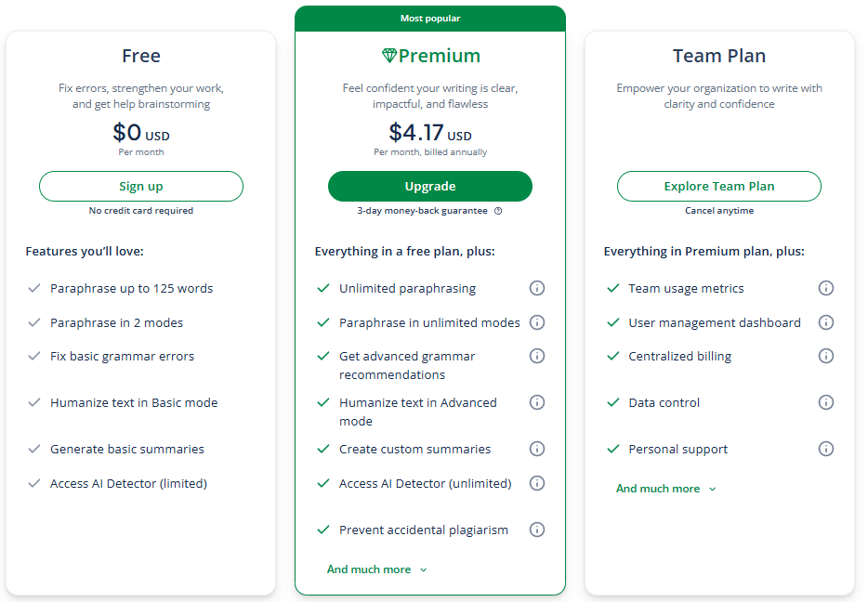
Task: Show info for Humanize text in Advanced mode
Action: coord(537,402)
